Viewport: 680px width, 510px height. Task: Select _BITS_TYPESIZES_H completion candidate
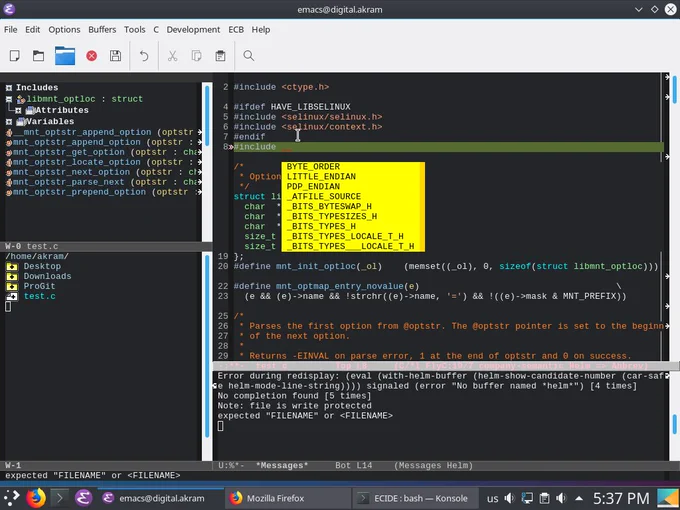pyautogui.click(x=353, y=216)
